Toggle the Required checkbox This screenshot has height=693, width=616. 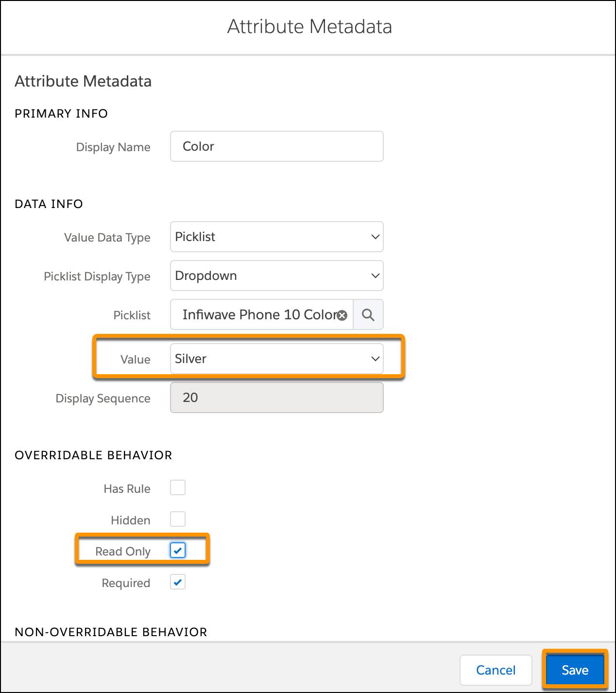click(178, 582)
